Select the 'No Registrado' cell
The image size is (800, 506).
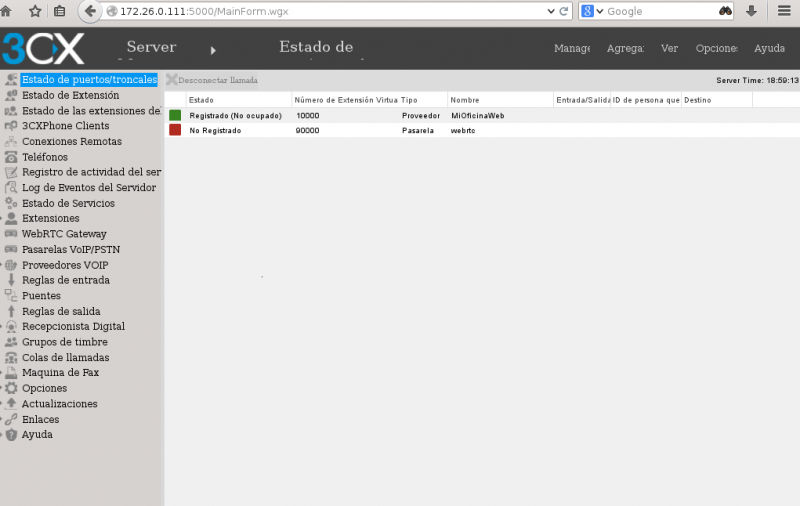[215, 131]
